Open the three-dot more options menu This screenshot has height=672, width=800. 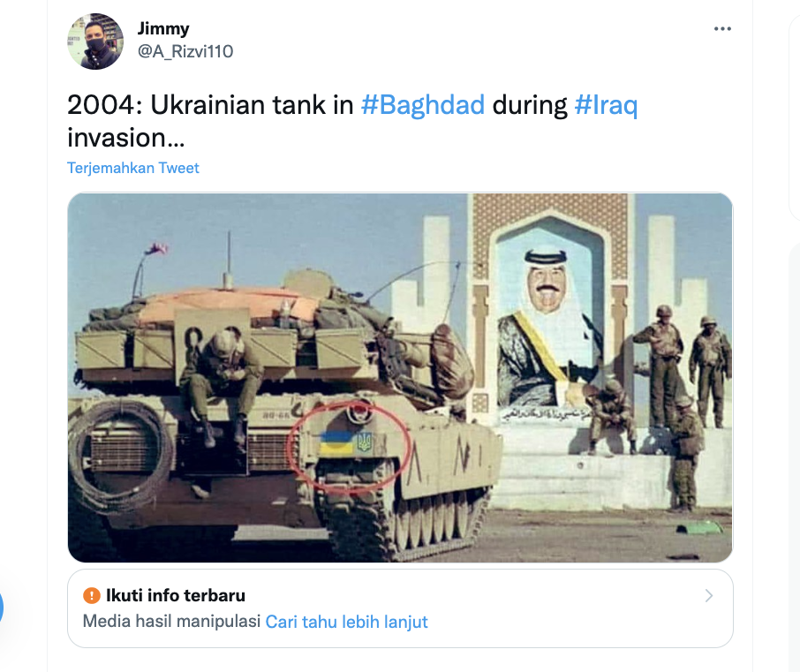click(x=722, y=29)
